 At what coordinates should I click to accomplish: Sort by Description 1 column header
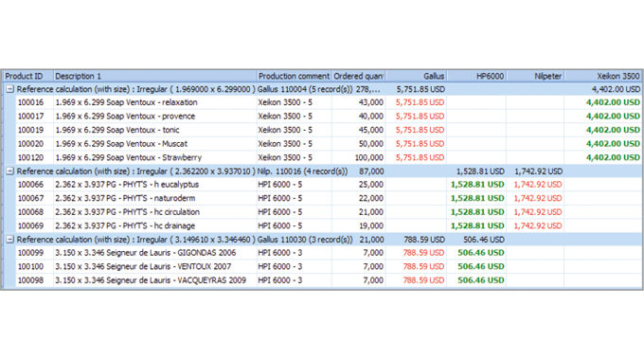coord(154,76)
